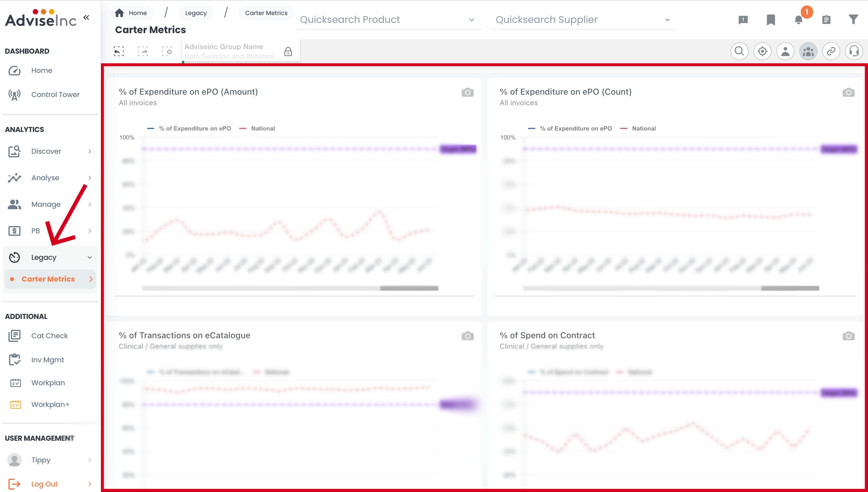This screenshot has height=492, width=868.
Task: Toggle National series in ePO Amount legend
Action: [263, 128]
